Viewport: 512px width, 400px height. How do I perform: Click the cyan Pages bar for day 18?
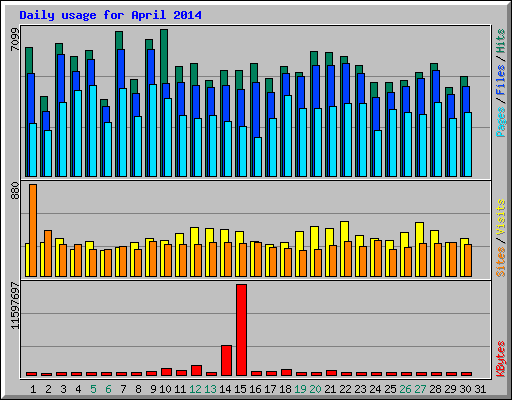click(288, 136)
